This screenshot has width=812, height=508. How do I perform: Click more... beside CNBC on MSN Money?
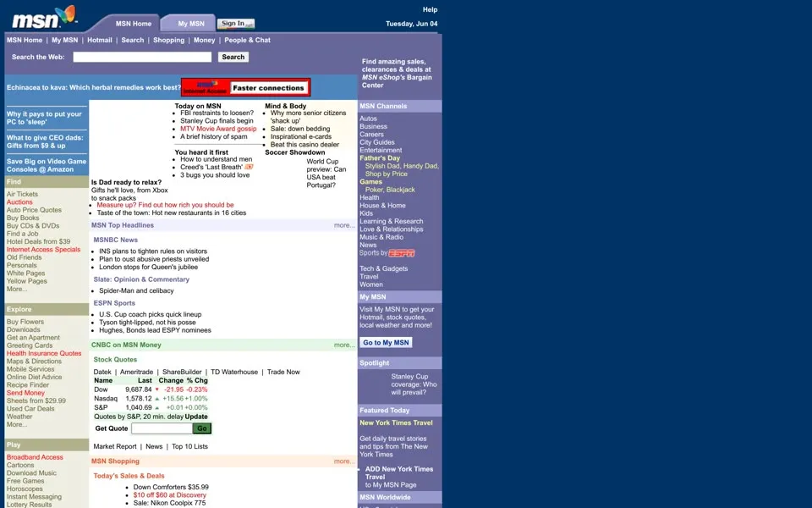344,345
